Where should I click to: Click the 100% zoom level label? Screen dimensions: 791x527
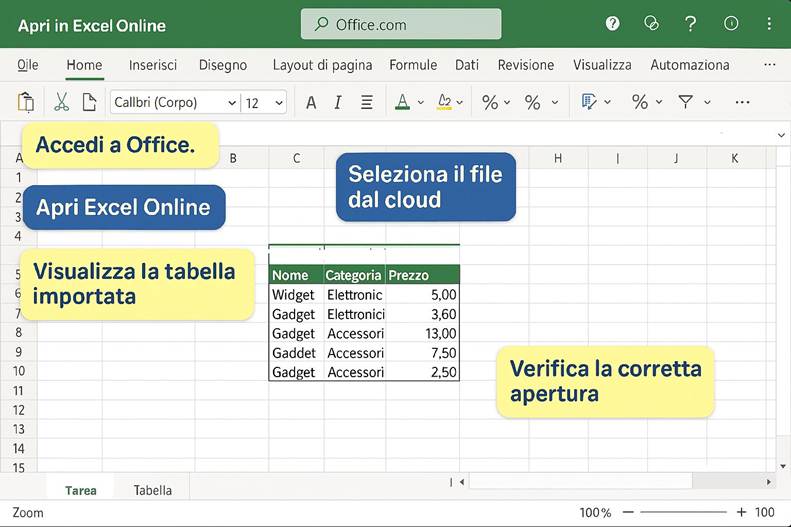pyautogui.click(x=595, y=513)
